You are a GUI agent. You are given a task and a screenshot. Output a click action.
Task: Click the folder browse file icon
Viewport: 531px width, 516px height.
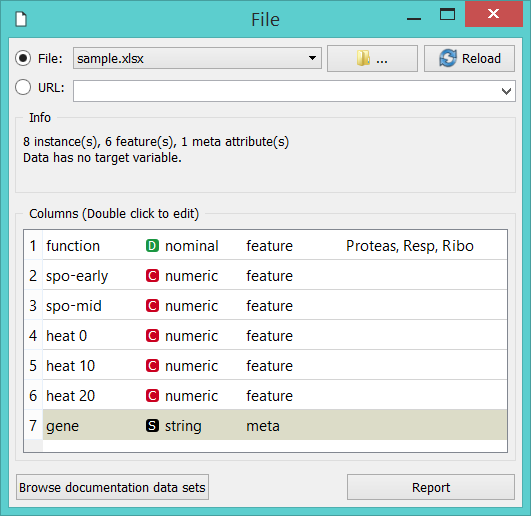(363, 58)
